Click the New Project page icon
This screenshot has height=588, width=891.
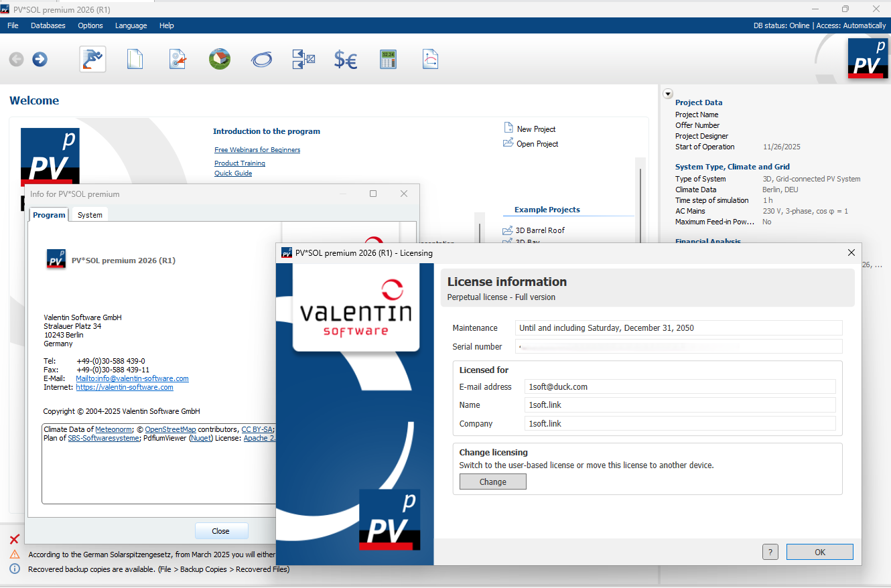(508, 128)
